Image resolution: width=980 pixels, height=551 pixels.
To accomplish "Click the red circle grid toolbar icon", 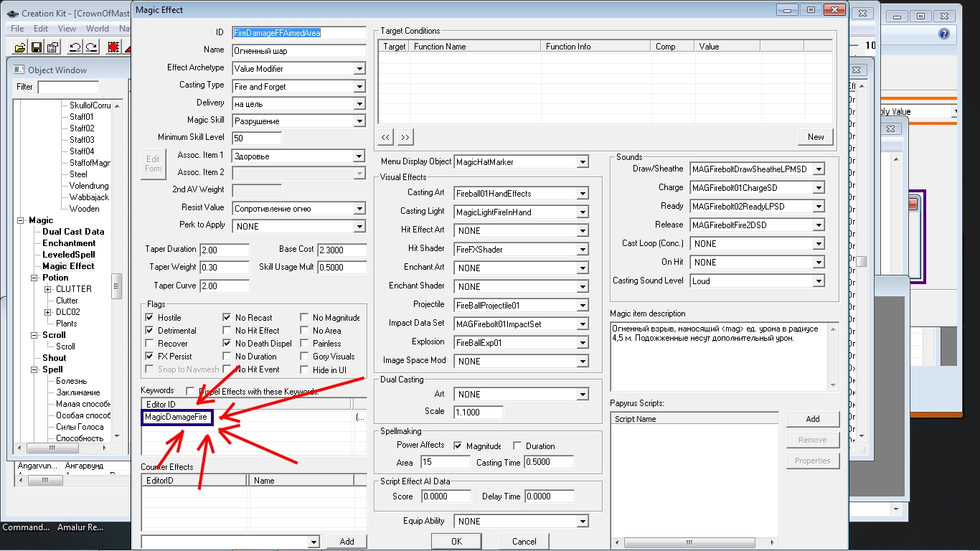I will click(x=113, y=47).
